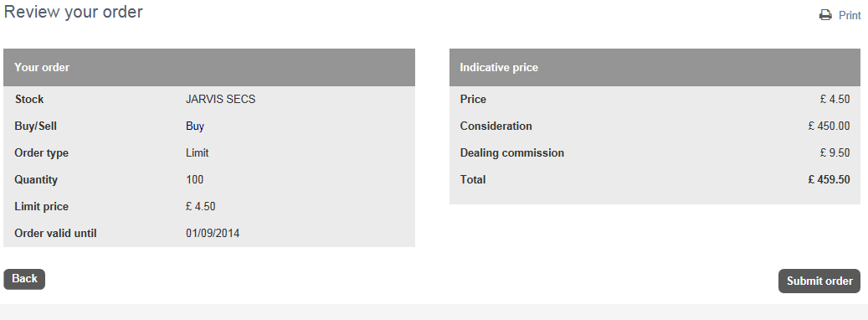Select the 'Buy/Sell' row label

35,126
